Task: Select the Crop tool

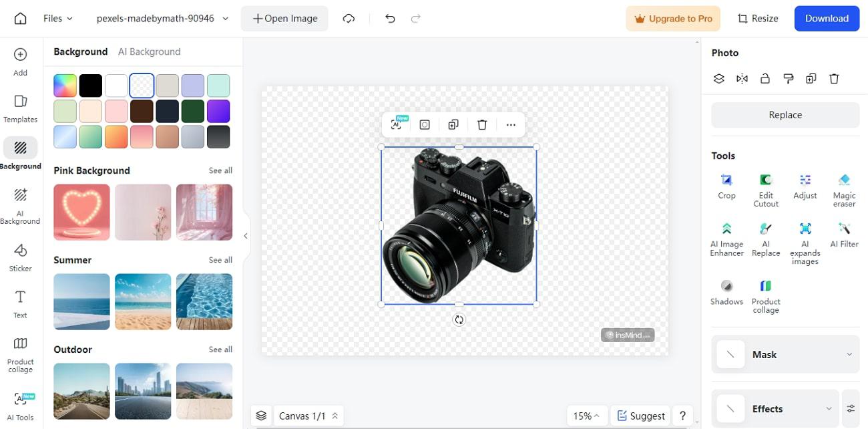Action: [726, 186]
